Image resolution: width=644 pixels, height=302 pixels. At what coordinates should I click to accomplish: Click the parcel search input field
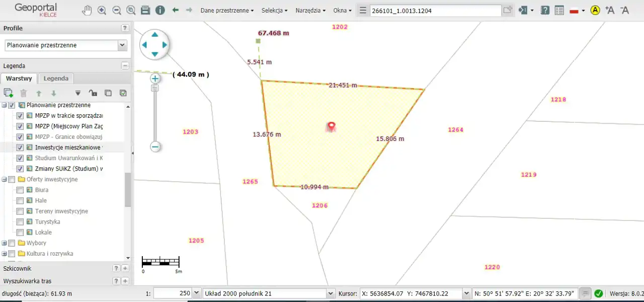click(x=435, y=11)
